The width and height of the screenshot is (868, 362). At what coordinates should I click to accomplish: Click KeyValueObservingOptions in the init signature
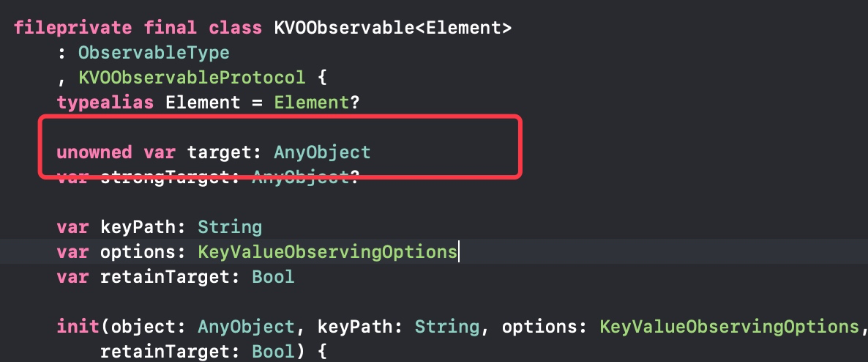tap(729, 327)
